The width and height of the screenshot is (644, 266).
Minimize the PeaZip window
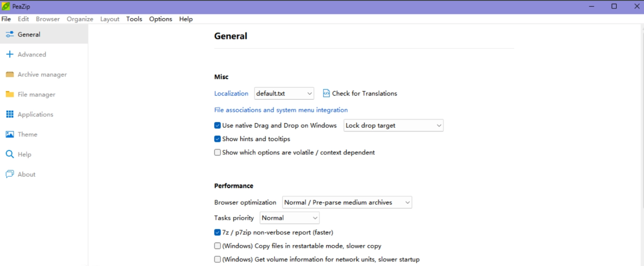pyautogui.click(x=592, y=6)
